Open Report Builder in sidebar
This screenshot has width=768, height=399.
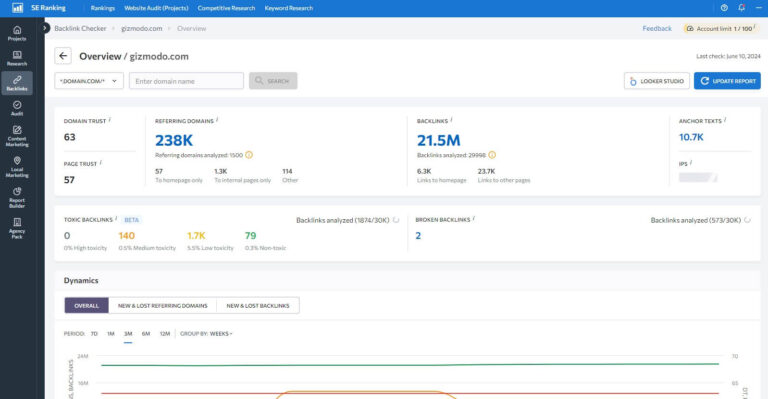pyautogui.click(x=17, y=197)
